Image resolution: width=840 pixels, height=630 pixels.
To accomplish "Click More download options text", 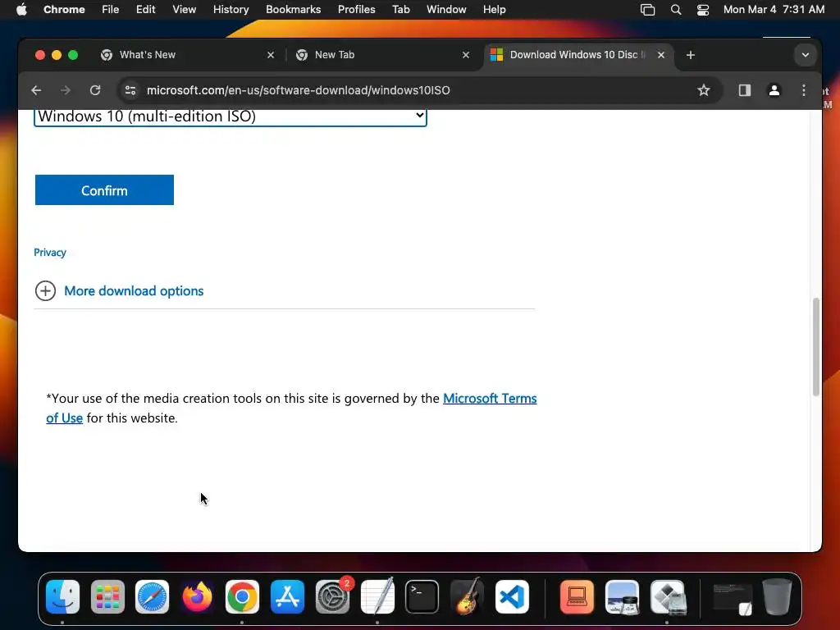I will click(x=134, y=291).
